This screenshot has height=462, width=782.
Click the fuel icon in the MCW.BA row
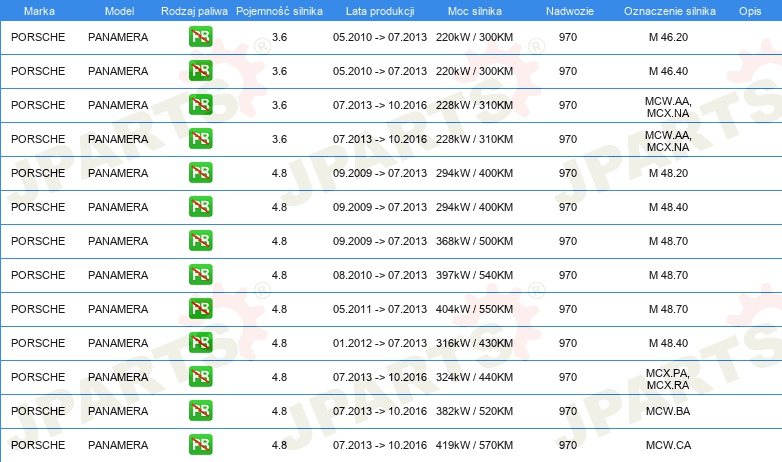click(200, 411)
